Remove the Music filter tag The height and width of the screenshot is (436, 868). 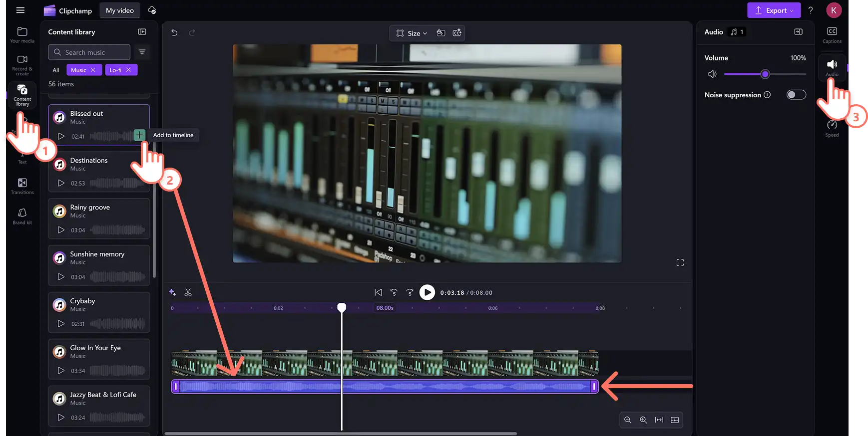point(93,70)
